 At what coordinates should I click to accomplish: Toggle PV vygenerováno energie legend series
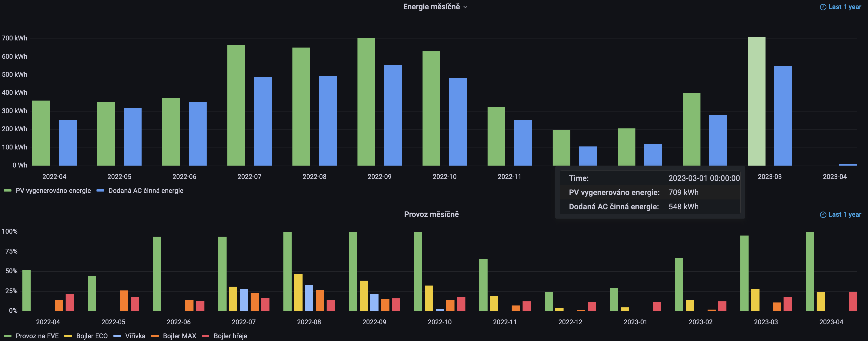click(x=53, y=191)
